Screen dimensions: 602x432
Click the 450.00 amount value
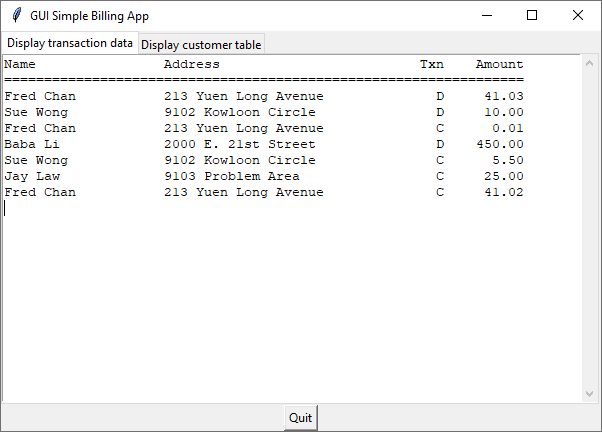tap(500, 144)
